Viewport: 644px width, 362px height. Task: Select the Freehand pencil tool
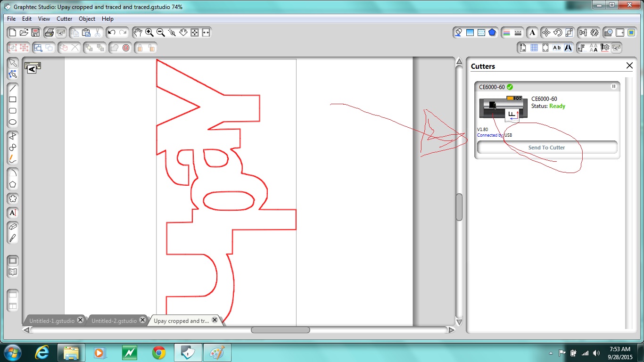tap(13, 159)
